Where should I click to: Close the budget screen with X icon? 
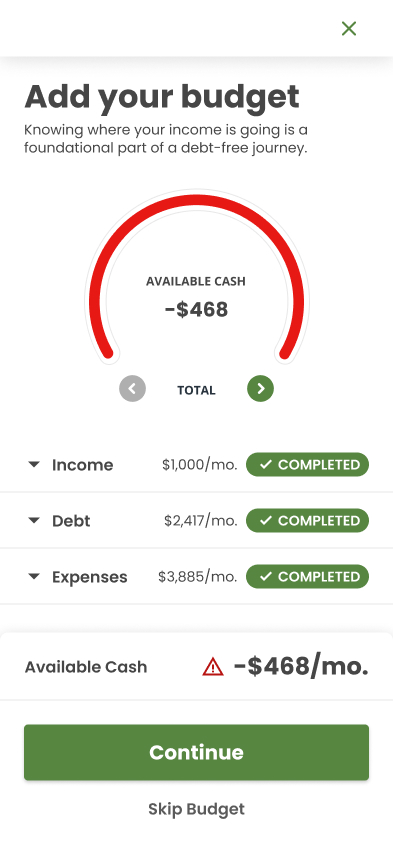348,28
